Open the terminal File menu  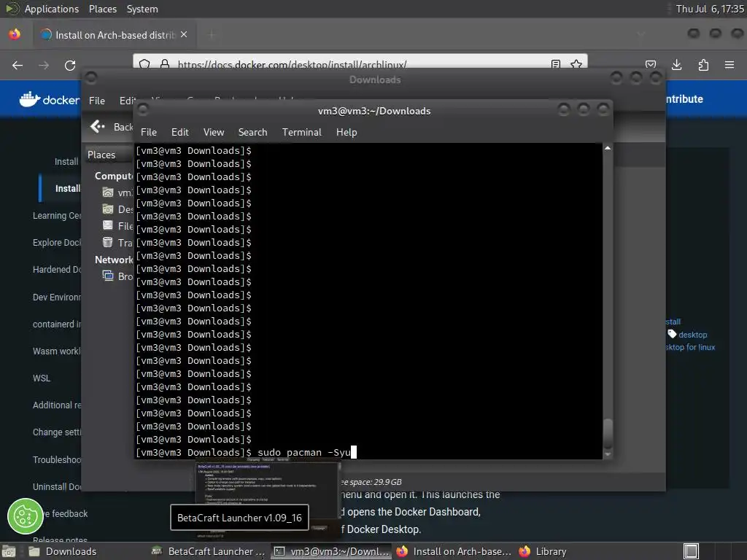[149, 132]
